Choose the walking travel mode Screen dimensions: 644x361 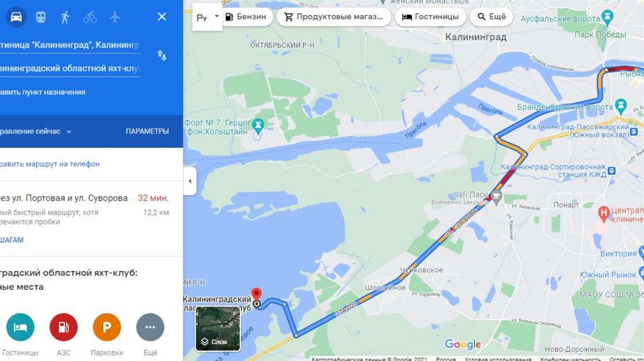click(65, 17)
